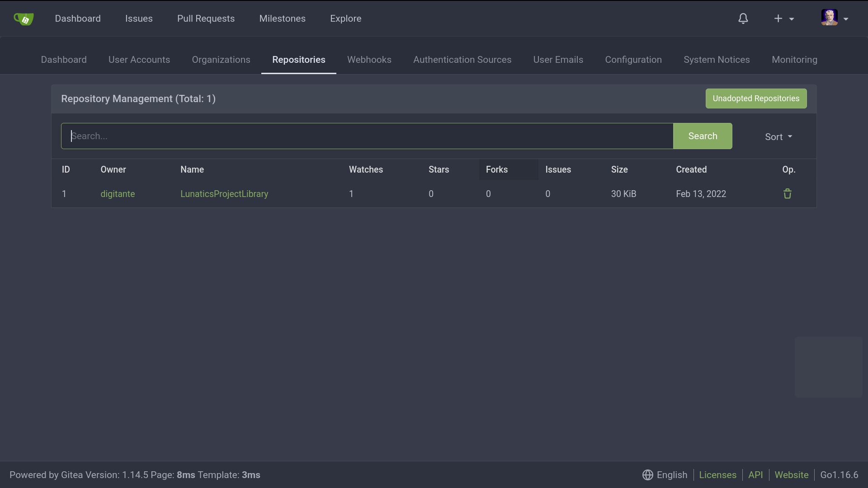The width and height of the screenshot is (868, 488).
Task: Open Pull Requests in the top menu
Action: tap(206, 19)
